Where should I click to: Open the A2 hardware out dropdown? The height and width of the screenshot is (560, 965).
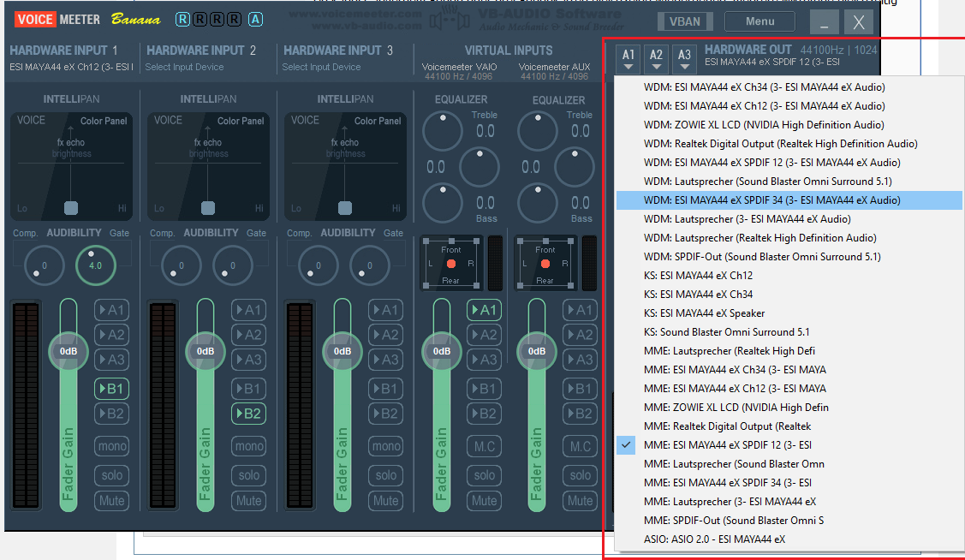(657, 58)
